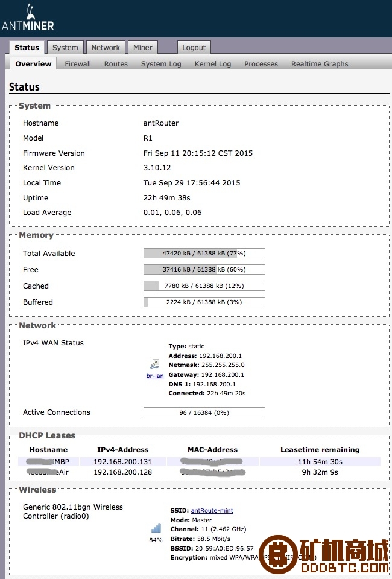Click the BSSID 20:59:A0:ED:96:57 line
Image resolution: width=392 pixels, height=579 pixels.
[x=212, y=548]
